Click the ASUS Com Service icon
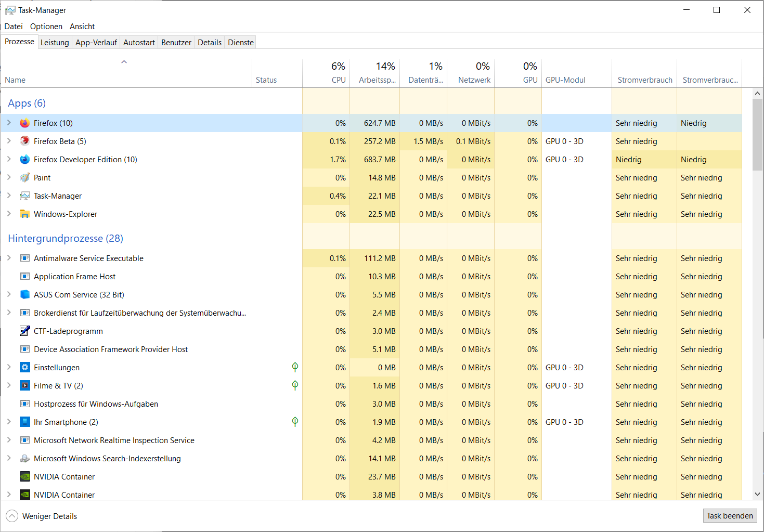Image resolution: width=764 pixels, height=532 pixels. (x=24, y=294)
